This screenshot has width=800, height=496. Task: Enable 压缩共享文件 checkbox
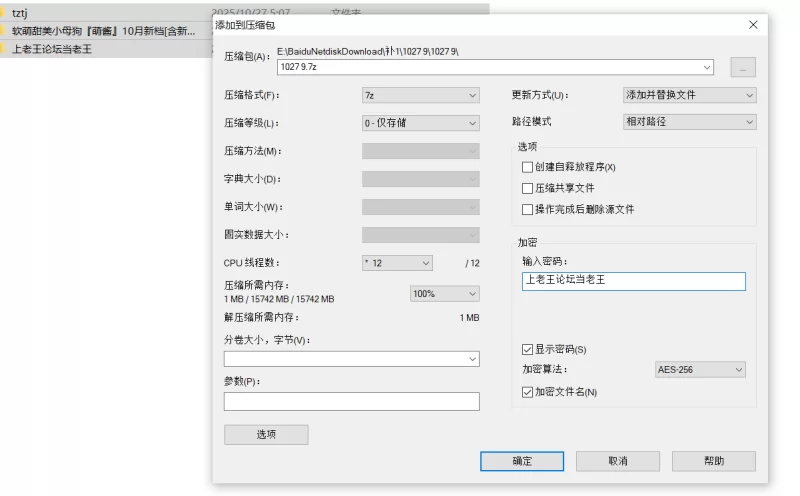[528, 188]
